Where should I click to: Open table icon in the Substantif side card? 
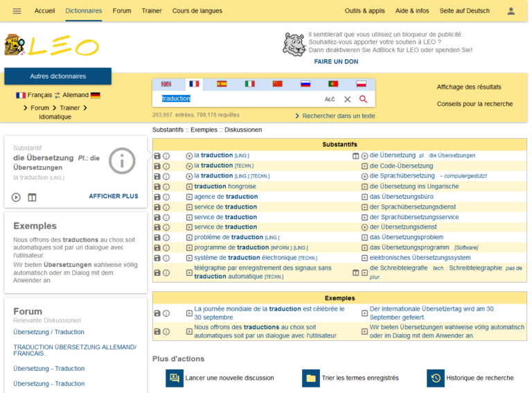click(32, 197)
